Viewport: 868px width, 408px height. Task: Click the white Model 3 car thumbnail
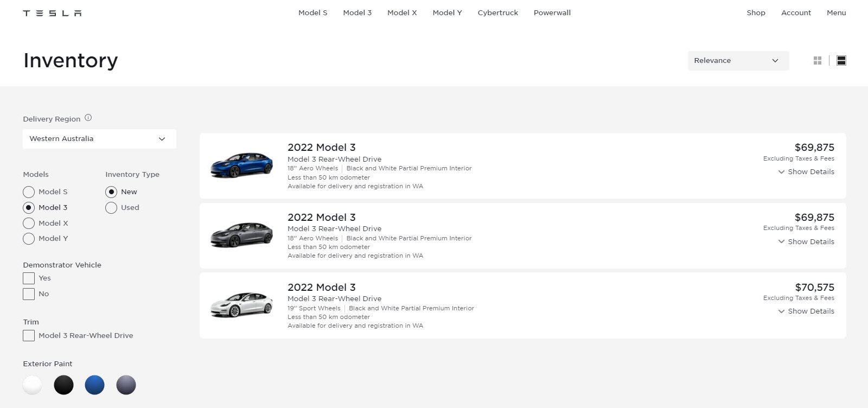(242, 304)
